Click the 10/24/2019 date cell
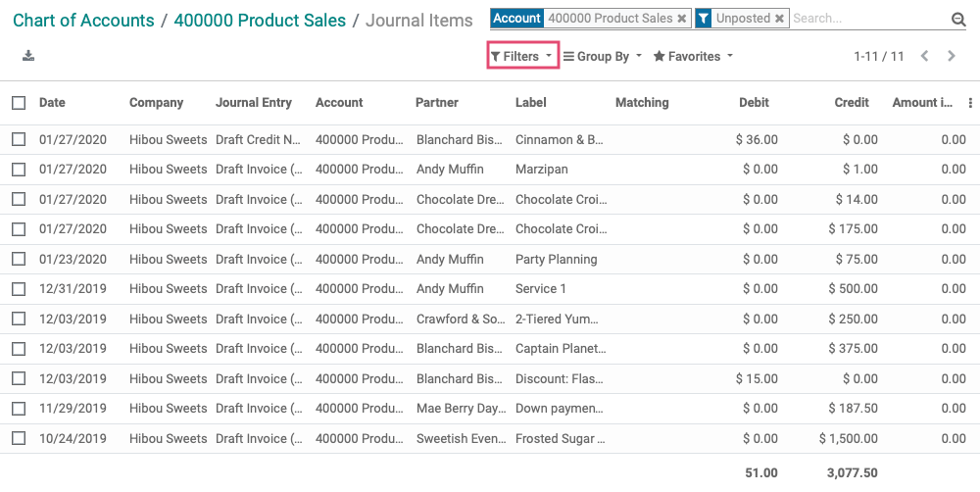Screen dimensions: 980x492 pos(73,438)
